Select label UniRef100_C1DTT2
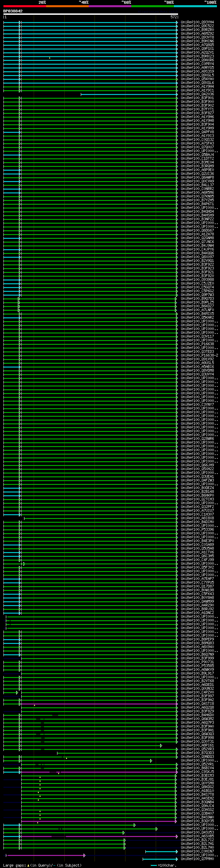The image size is (220, 868). tap(197, 159)
